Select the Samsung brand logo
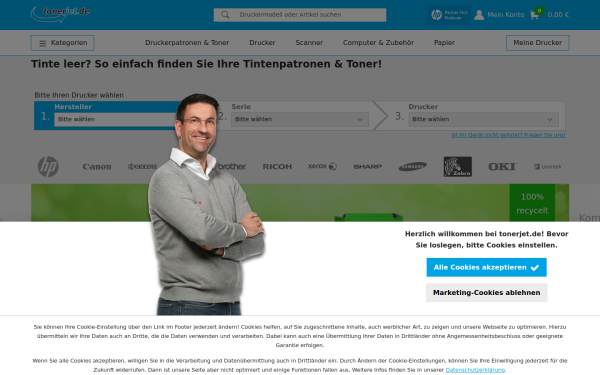 pyautogui.click(x=412, y=166)
